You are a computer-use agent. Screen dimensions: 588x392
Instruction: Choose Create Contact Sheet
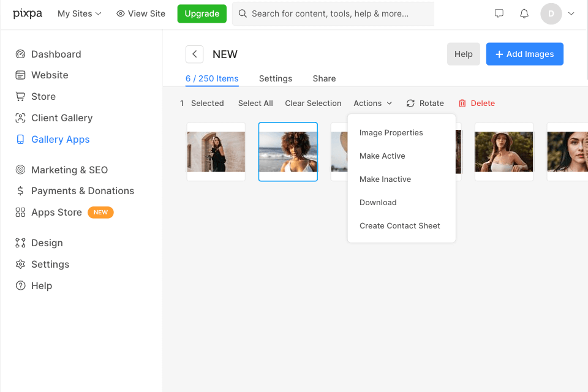pos(401,225)
